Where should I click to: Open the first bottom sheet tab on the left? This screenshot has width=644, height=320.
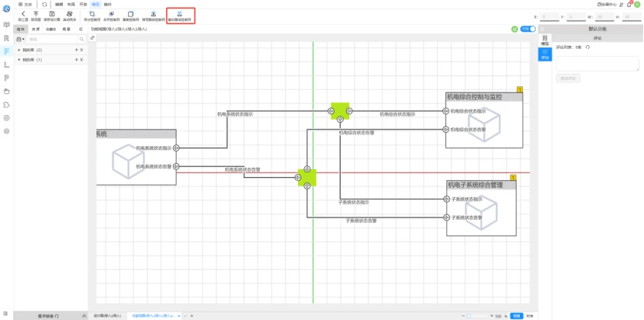107,316
